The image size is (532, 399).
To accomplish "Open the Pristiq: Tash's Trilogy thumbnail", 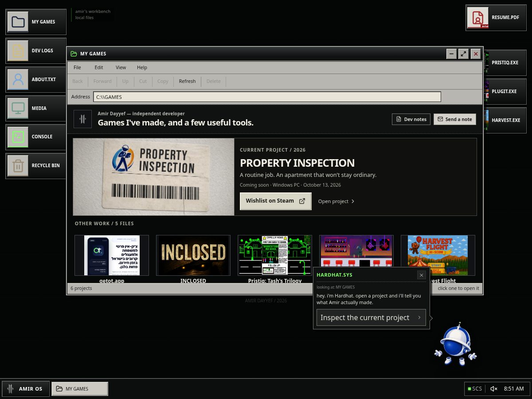I will point(275,255).
